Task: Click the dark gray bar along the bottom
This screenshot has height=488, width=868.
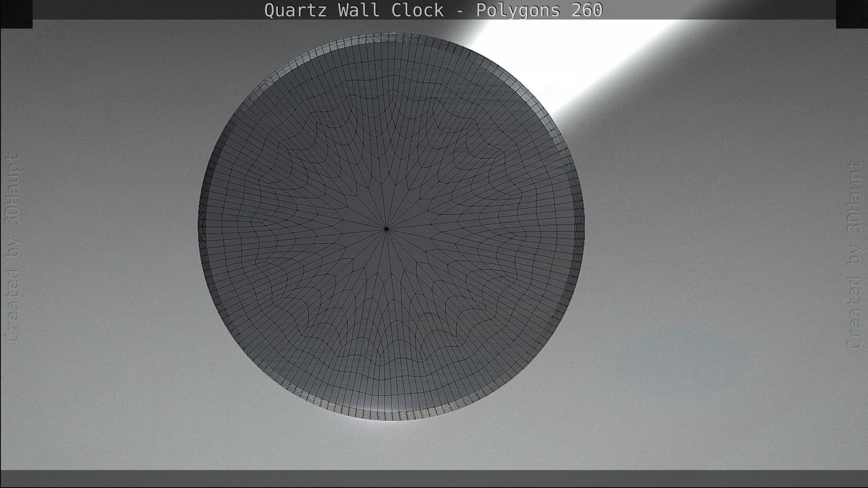Action: 434,479
